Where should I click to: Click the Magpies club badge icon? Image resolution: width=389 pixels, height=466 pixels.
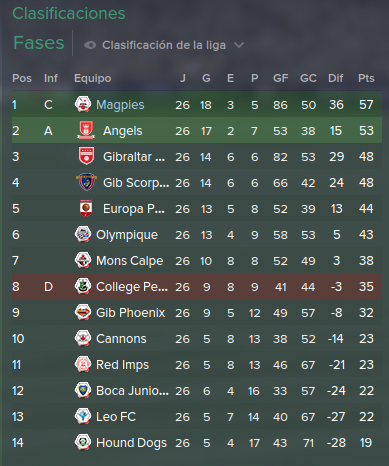(83, 104)
